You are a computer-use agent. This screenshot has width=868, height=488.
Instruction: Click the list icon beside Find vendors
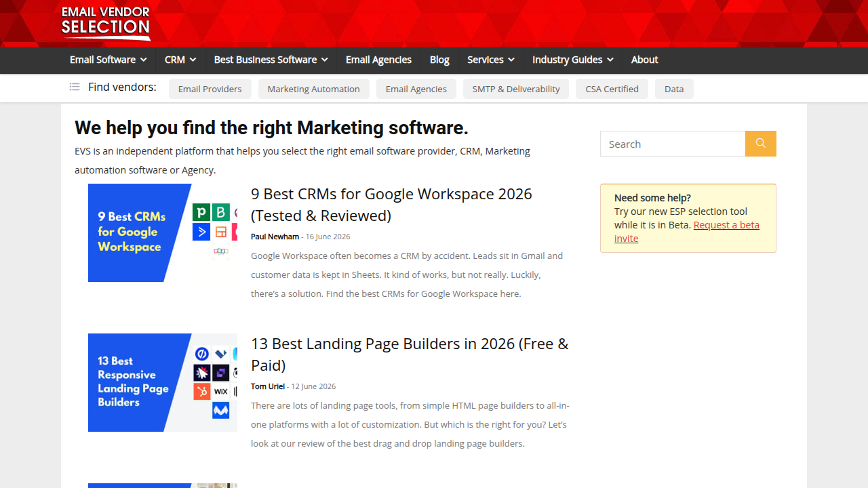click(75, 87)
